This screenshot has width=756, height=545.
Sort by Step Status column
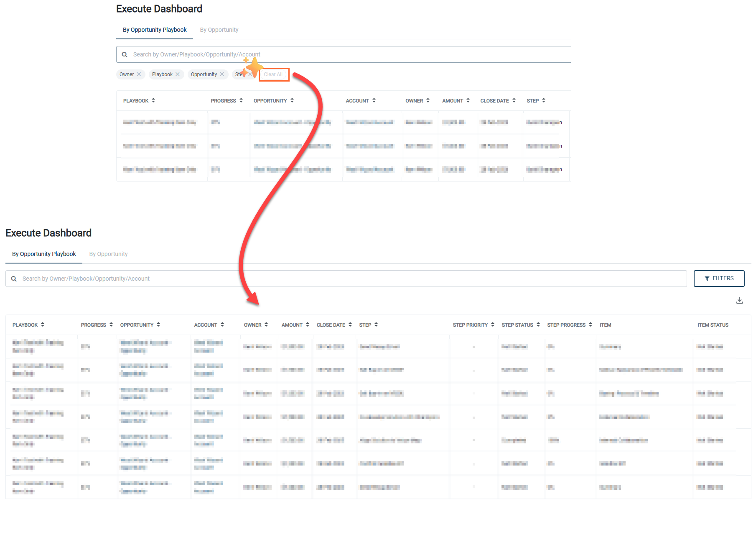coord(538,325)
